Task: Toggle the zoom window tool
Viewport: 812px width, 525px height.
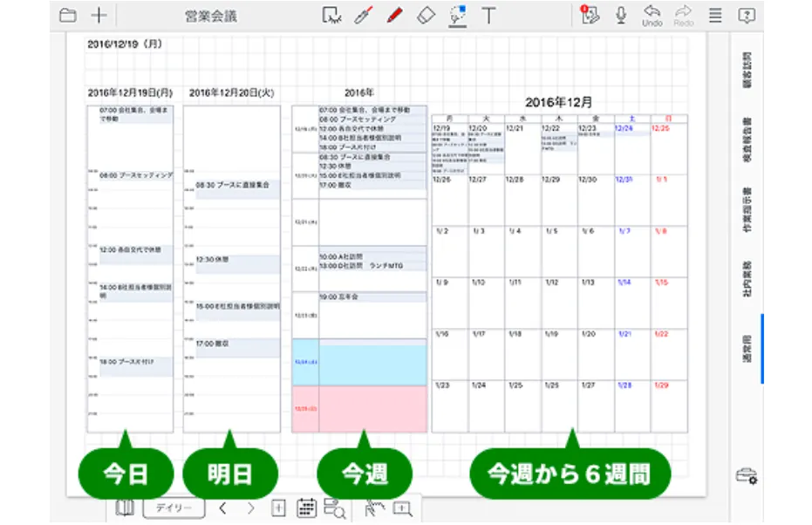Action: 403,508
